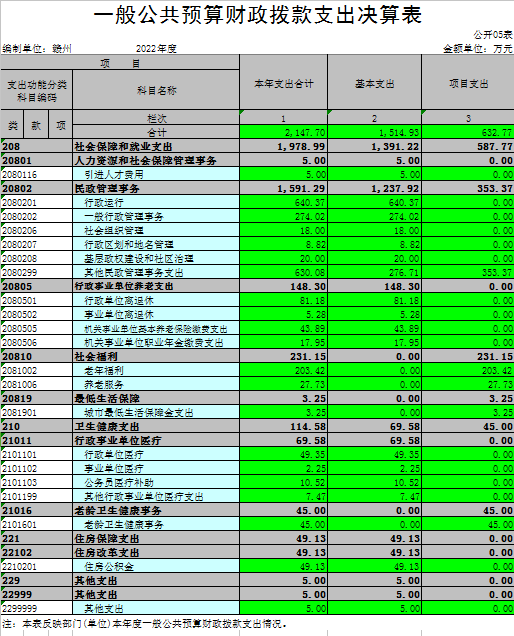Screen dimensions: 514x636
Task: Click the 社会保障和就业支出 row label
Action: click(x=156, y=146)
